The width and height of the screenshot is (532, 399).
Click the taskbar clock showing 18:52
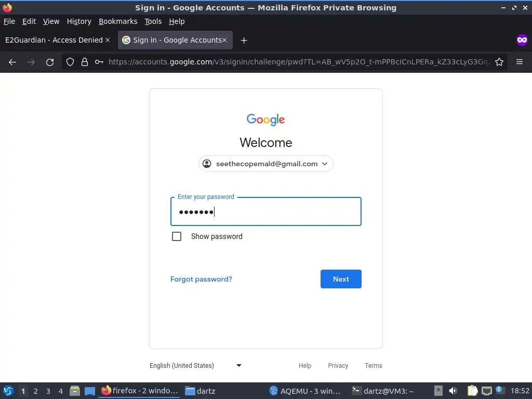pyautogui.click(x=520, y=391)
